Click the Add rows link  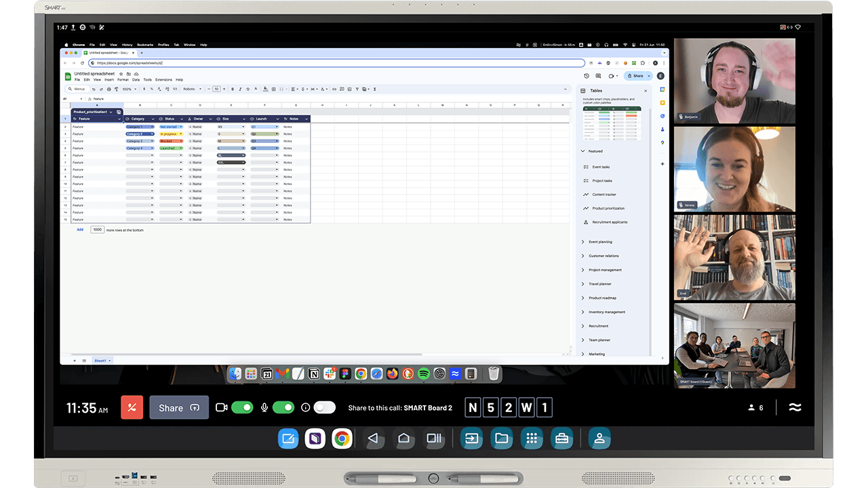click(x=80, y=230)
